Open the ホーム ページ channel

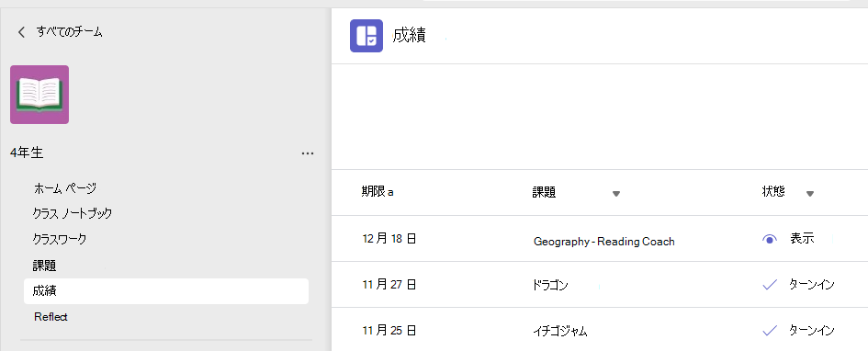coord(65,188)
